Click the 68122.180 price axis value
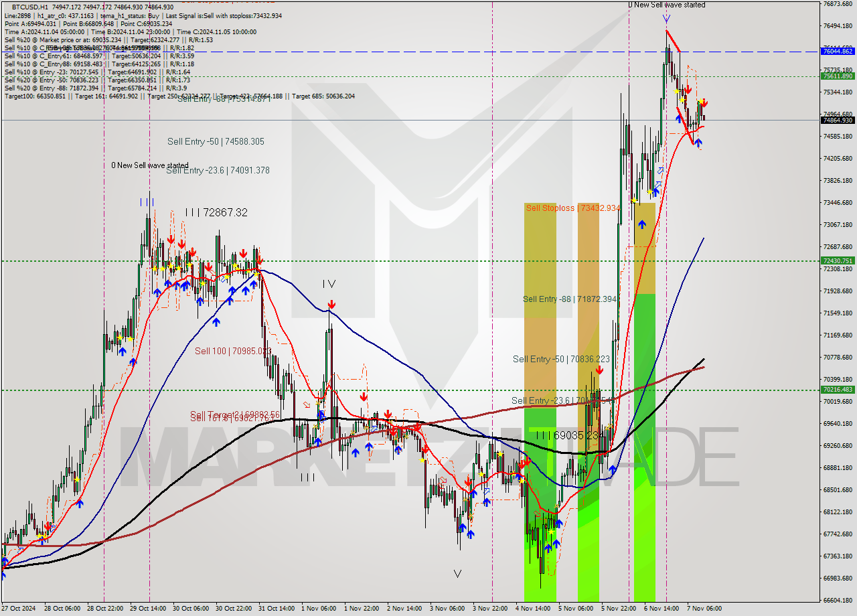Screen dimensions: 857x616 pyautogui.click(x=838, y=512)
